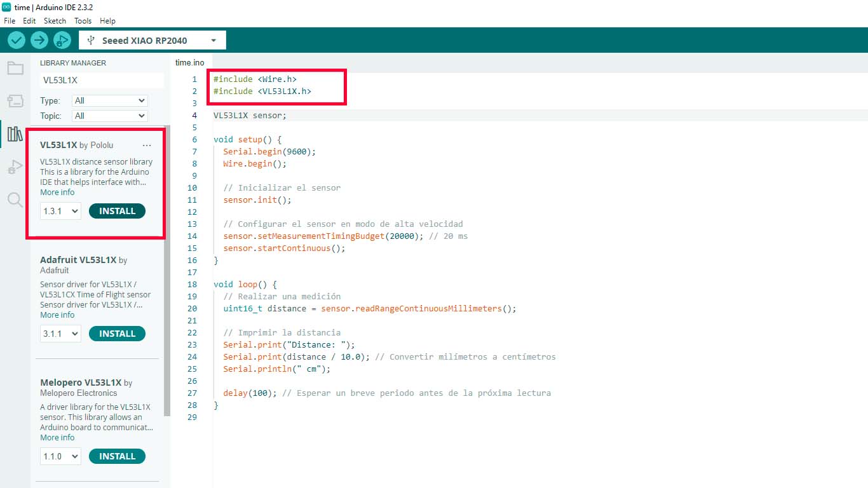Click the "Realizar una medición" comment
Image resolution: width=868 pixels, height=488 pixels.
click(x=282, y=297)
